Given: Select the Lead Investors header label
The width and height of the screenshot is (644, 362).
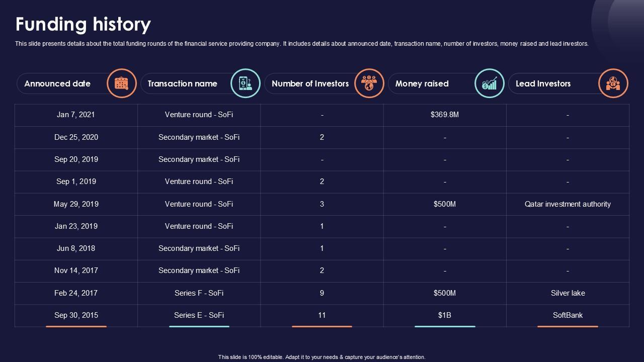Looking at the screenshot, I should 543,84.
